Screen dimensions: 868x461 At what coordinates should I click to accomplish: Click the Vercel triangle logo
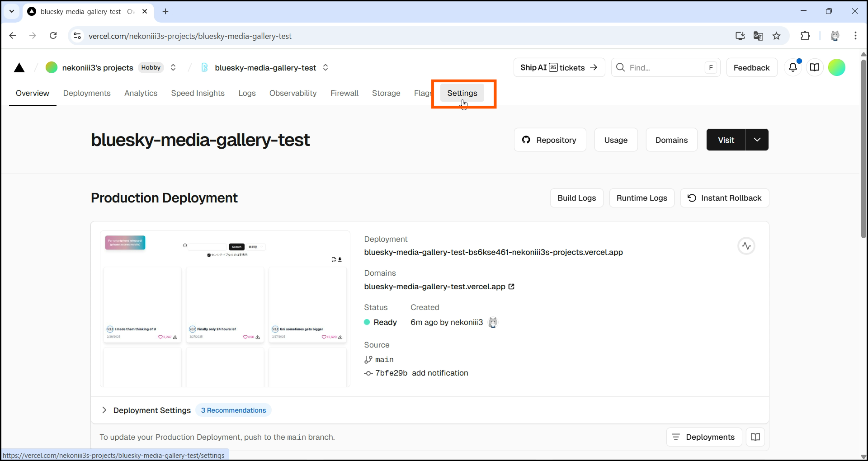[19, 68]
